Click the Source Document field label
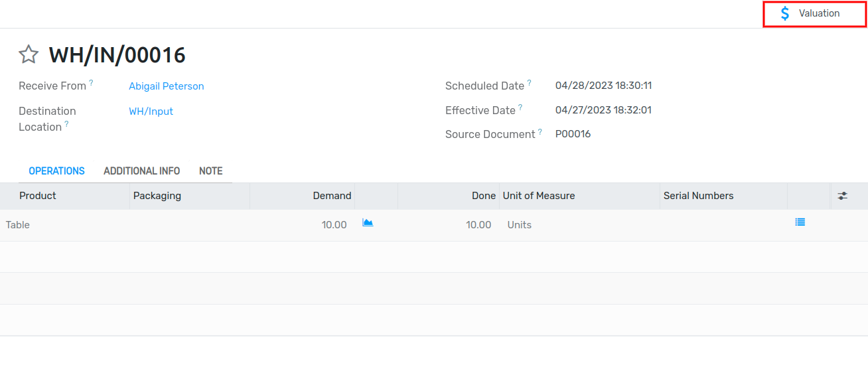 tap(490, 135)
